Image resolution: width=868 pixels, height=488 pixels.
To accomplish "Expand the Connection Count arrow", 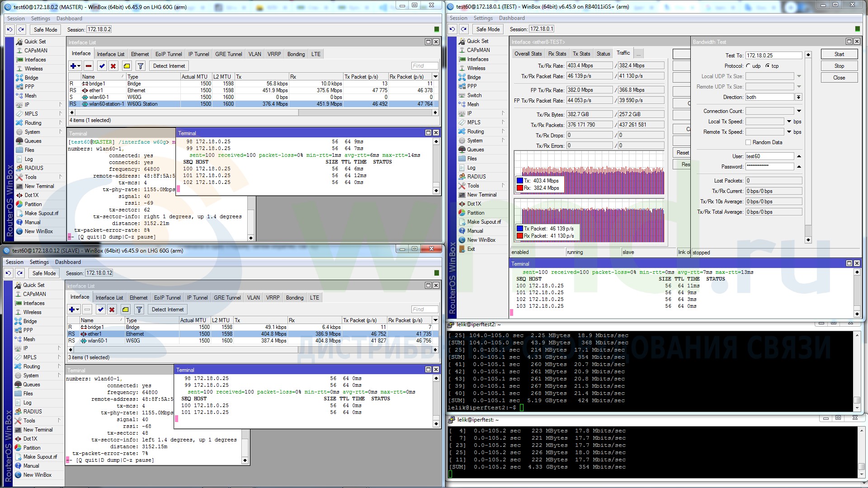I will pyautogui.click(x=799, y=111).
